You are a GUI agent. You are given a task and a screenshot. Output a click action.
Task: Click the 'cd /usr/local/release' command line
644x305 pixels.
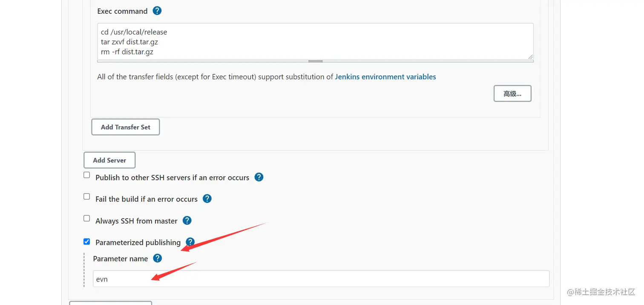click(134, 32)
